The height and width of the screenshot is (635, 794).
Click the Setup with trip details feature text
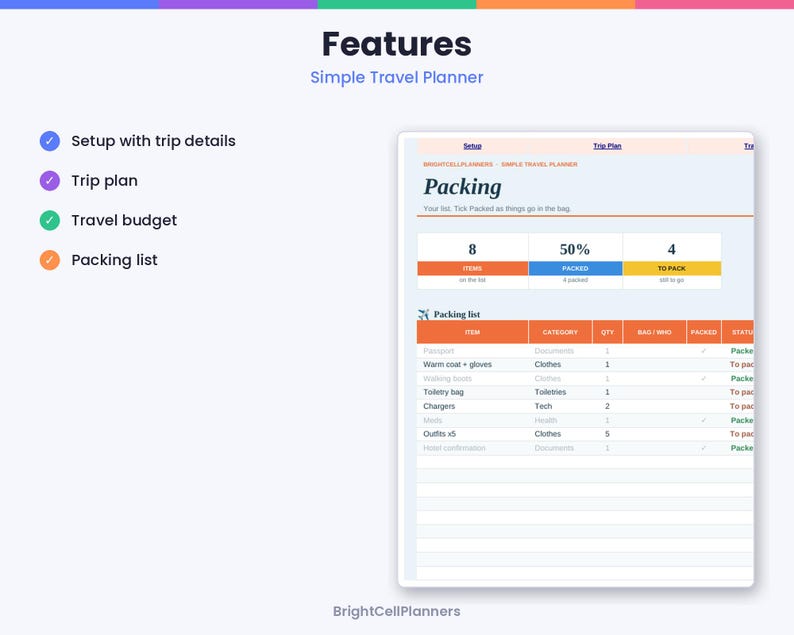(x=153, y=141)
